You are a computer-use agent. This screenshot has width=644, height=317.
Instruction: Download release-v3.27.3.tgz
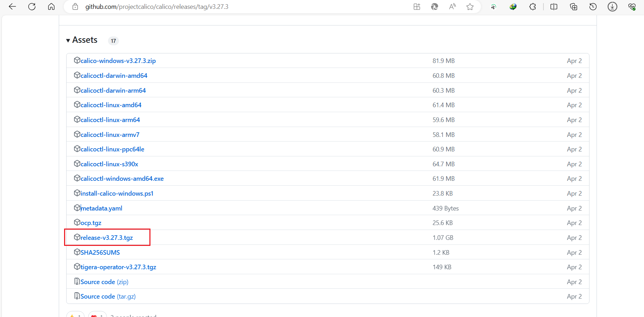tap(107, 238)
